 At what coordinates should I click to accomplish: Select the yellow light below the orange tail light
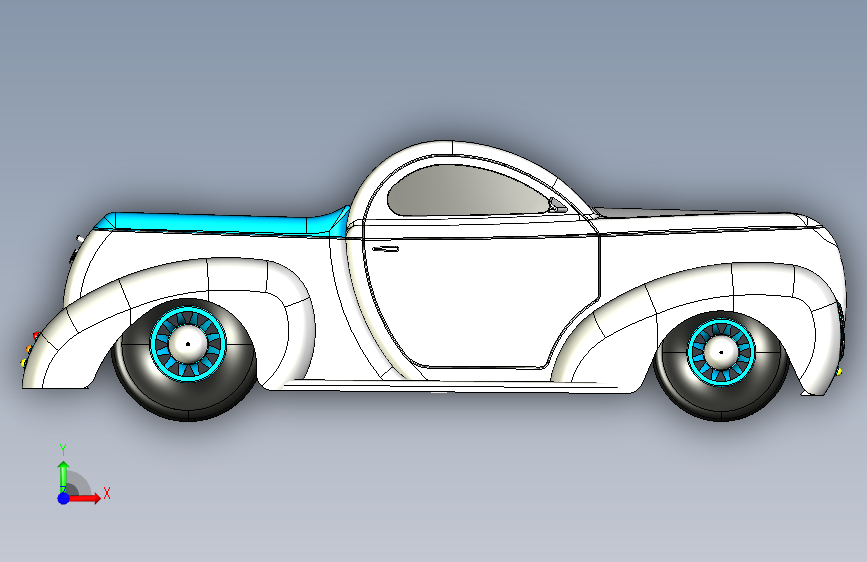(24, 363)
